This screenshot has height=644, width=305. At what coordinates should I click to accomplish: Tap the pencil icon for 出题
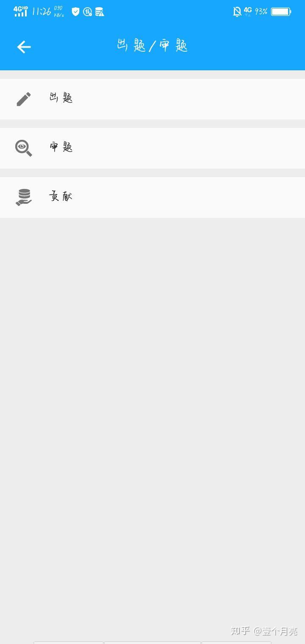[x=24, y=99]
